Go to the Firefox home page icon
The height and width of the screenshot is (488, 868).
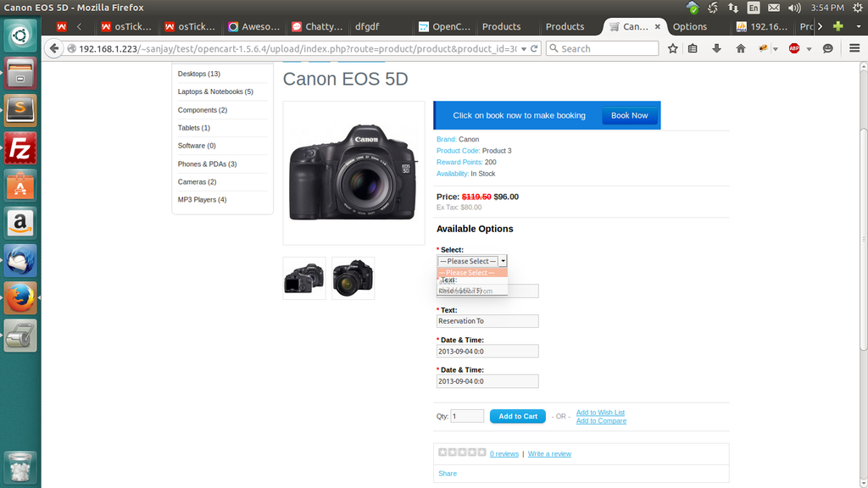pyautogui.click(x=741, y=48)
